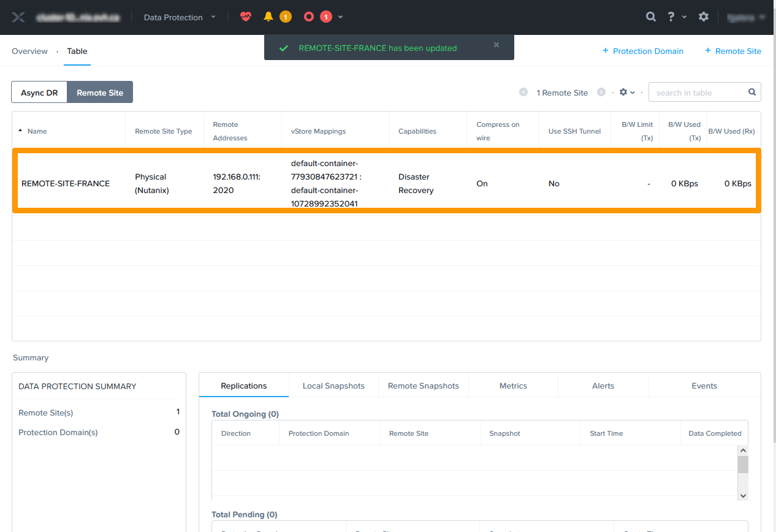Screen dimensions: 776x532
Task: Click the search in table field
Action: tap(699, 93)
